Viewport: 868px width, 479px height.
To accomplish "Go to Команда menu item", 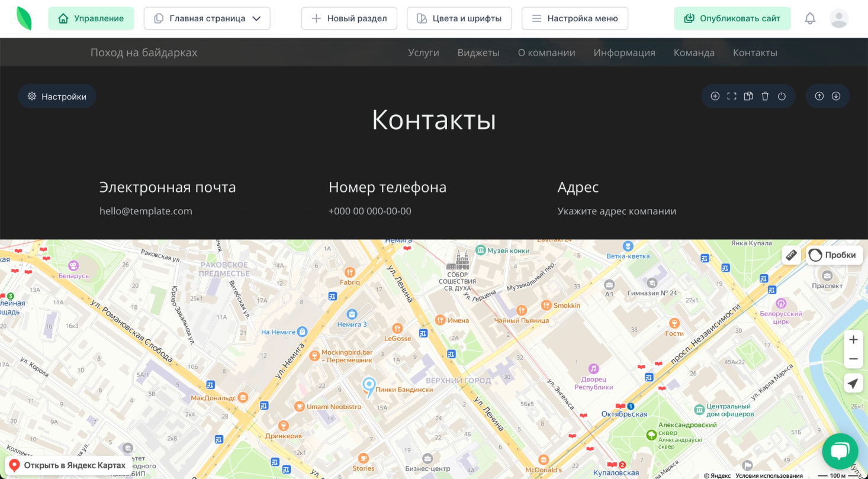I will 694,53.
